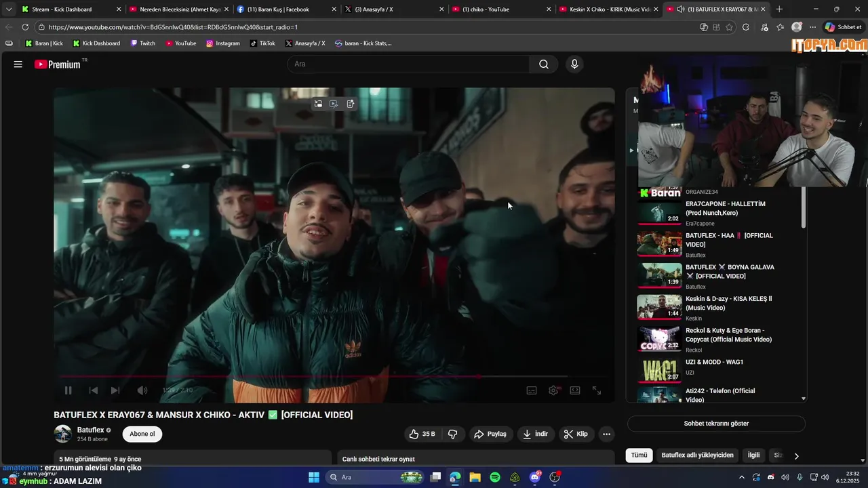Open Windows Start menu

pyautogui.click(x=314, y=477)
